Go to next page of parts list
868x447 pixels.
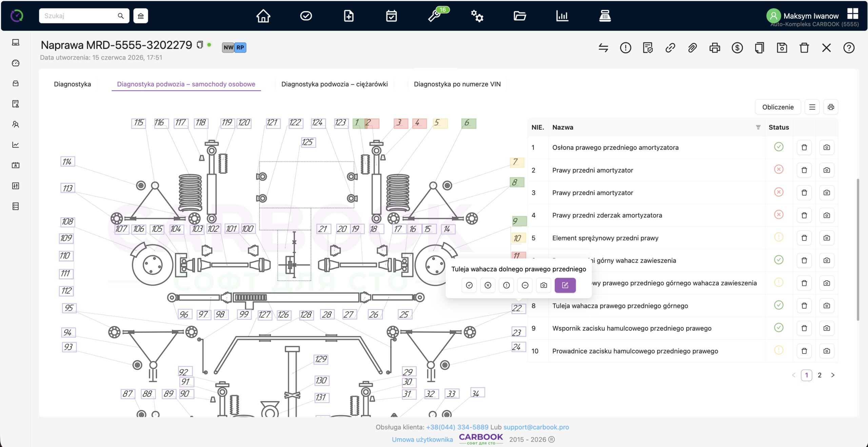[833, 375]
